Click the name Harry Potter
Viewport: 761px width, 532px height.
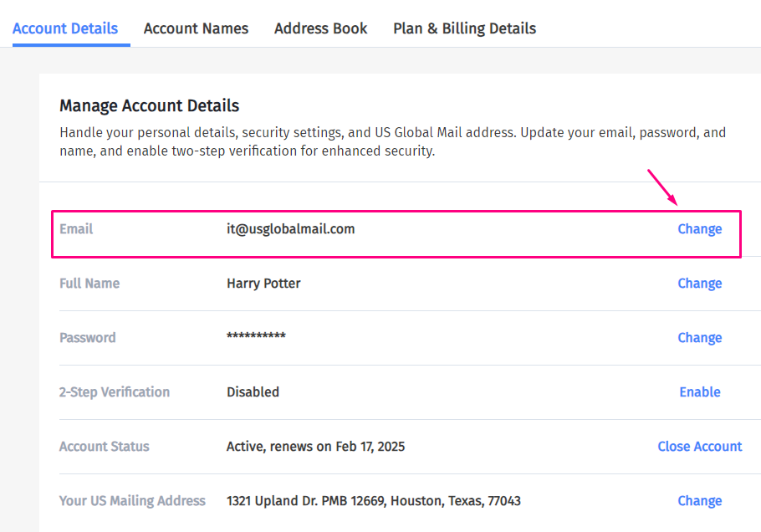coord(263,284)
